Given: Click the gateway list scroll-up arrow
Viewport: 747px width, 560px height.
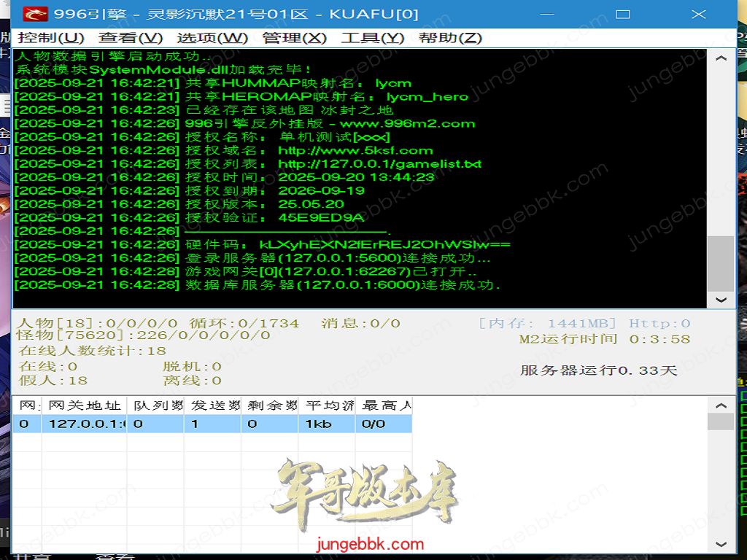Looking at the screenshot, I should (721, 405).
